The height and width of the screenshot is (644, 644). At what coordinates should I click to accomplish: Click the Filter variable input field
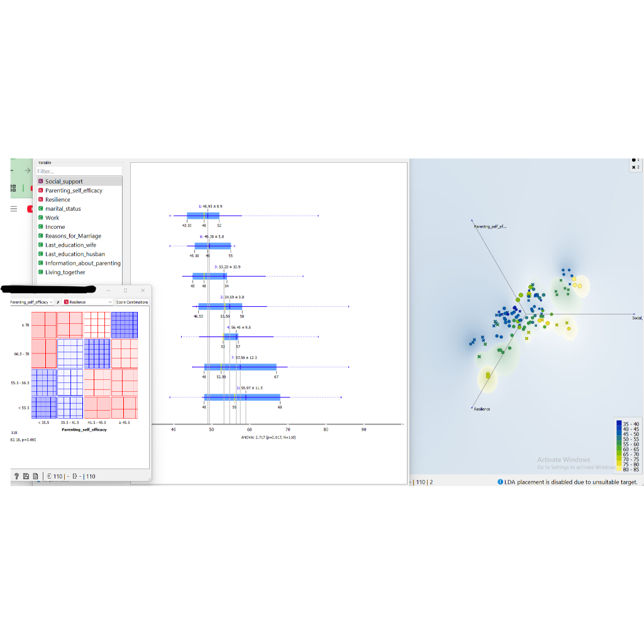79,171
